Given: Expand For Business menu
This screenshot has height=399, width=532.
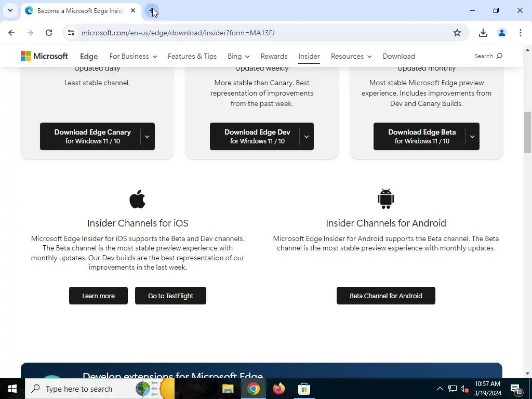Looking at the screenshot, I should pyautogui.click(x=133, y=56).
